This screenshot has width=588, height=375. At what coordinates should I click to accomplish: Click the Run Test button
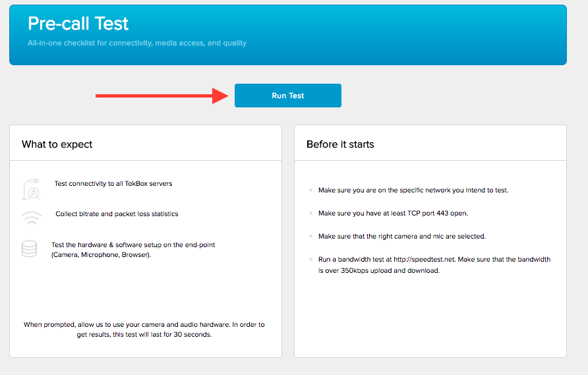287,96
